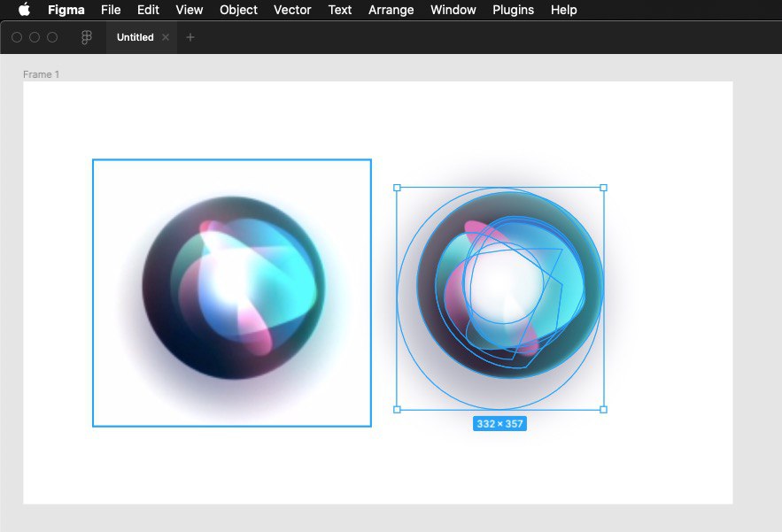
Task: Open the Apple menu
Action: click(24, 10)
